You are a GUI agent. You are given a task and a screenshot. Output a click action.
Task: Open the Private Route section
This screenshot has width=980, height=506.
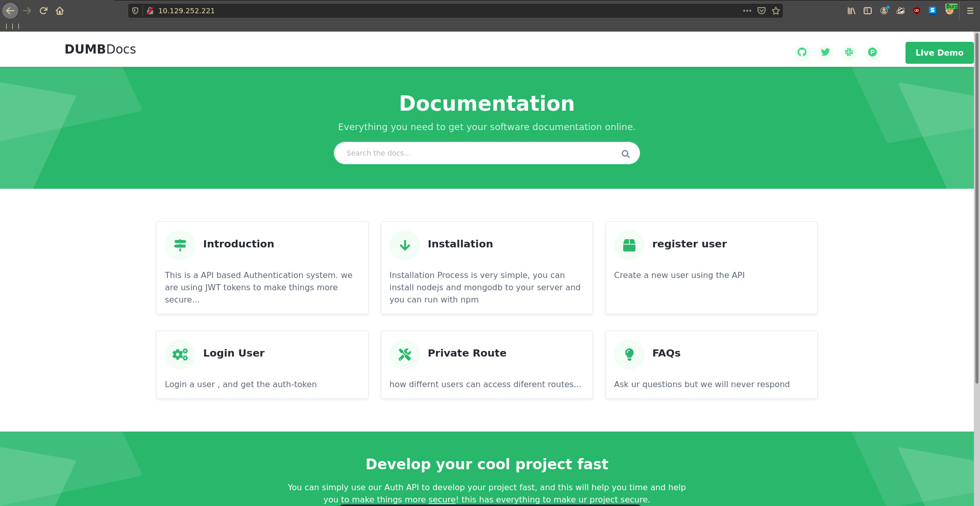(467, 353)
